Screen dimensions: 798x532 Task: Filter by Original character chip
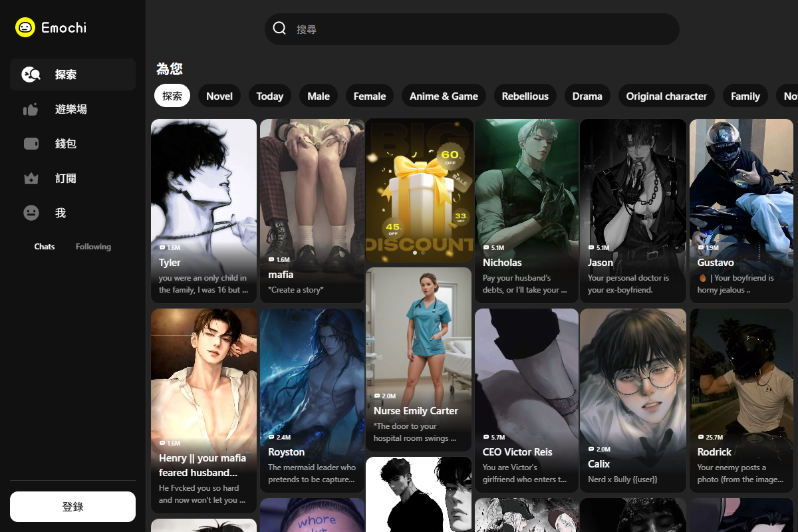[x=666, y=96]
